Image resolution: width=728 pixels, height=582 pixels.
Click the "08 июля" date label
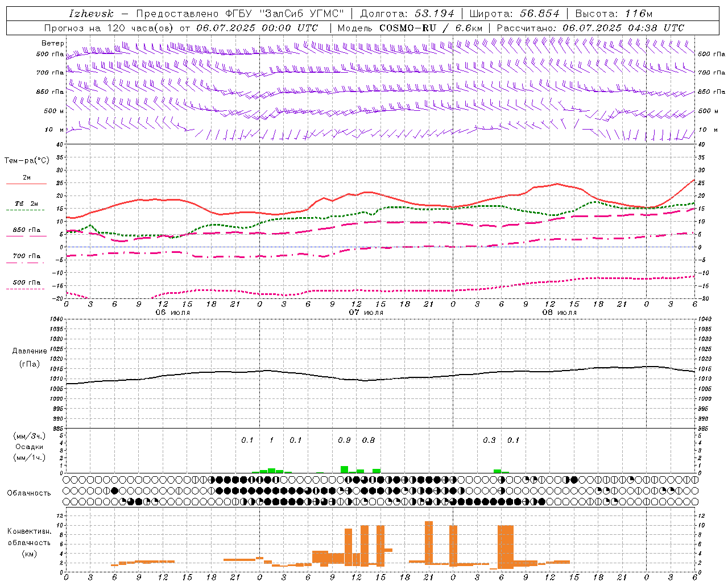coord(560,313)
